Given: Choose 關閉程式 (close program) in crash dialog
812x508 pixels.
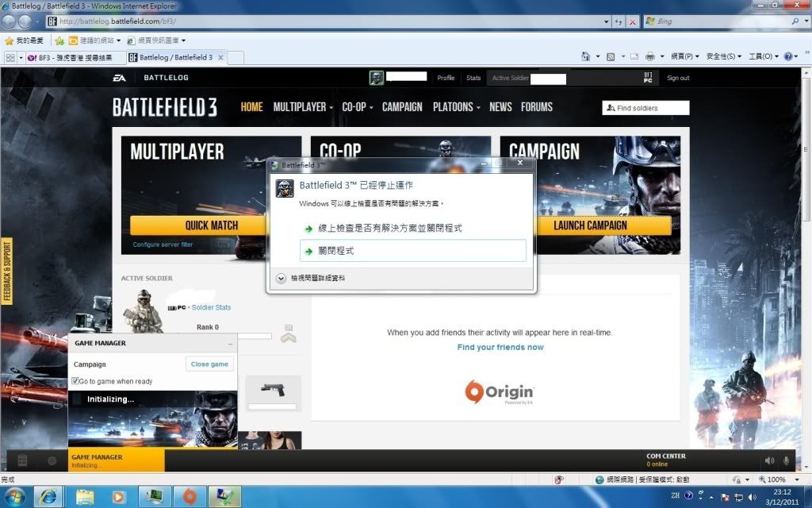Looking at the screenshot, I should tap(412, 251).
